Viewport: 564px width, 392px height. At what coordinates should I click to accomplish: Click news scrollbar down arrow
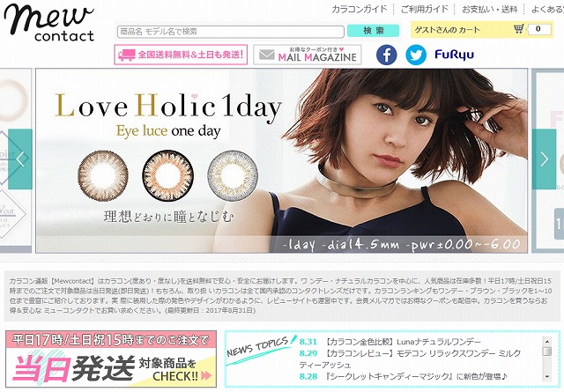pos(547,376)
